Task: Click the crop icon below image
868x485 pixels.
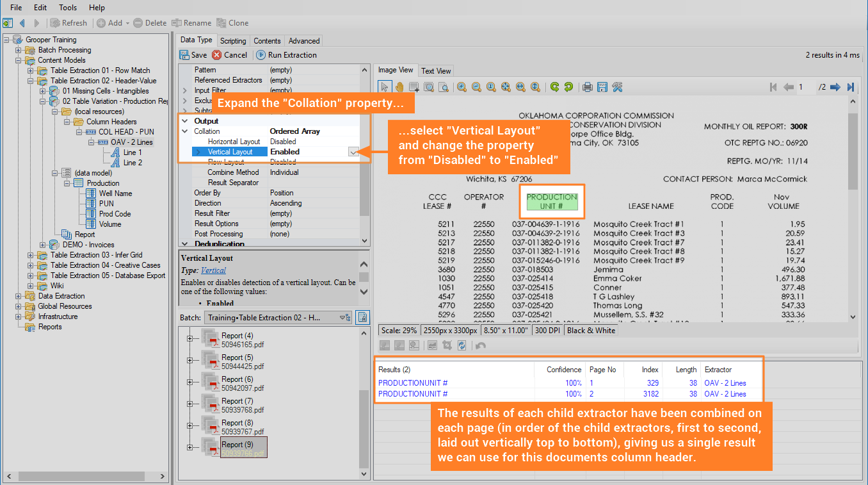Action: [x=447, y=345]
